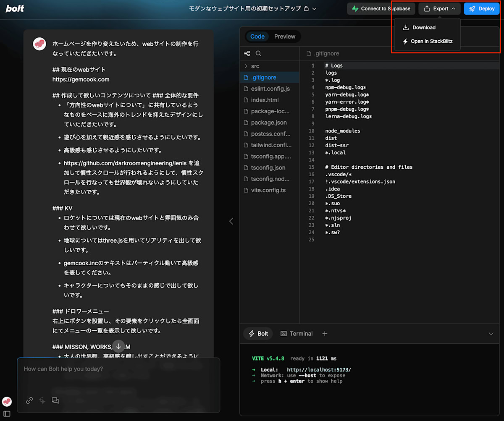Image resolution: width=504 pixels, height=421 pixels.
Task: Open the https://gemcook.com link
Action: (x=81, y=79)
